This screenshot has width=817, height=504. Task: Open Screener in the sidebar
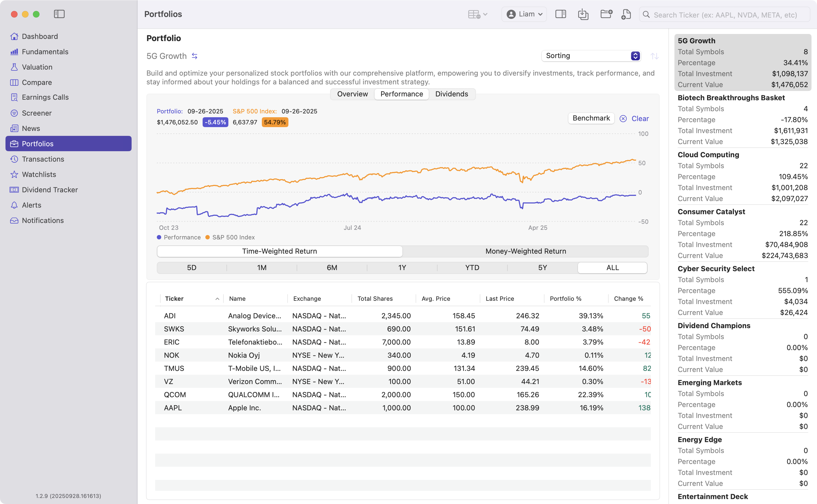point(37,113)
